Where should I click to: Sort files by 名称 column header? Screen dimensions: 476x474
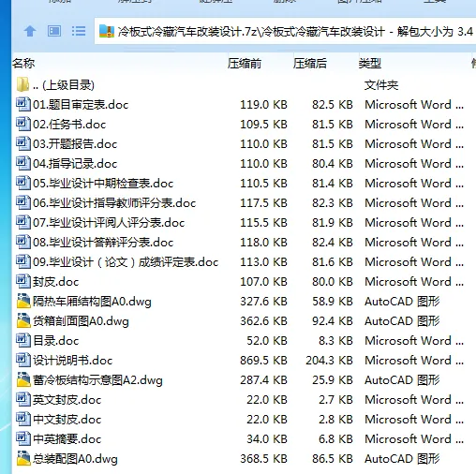point(23,64)
